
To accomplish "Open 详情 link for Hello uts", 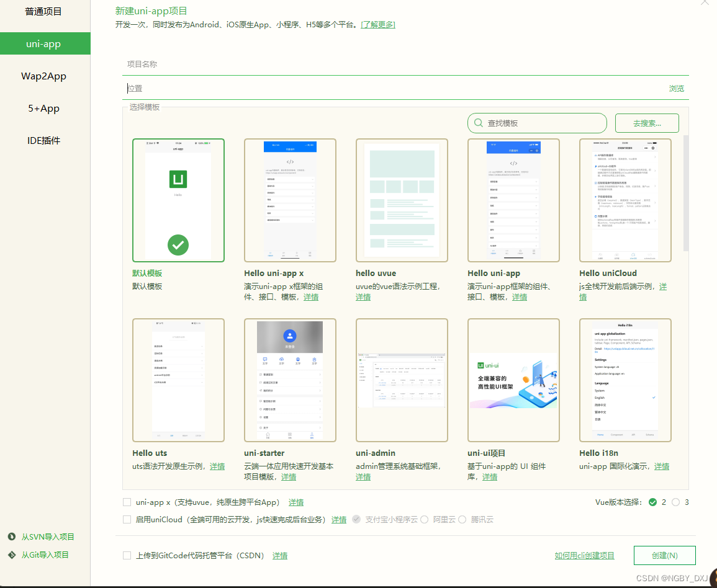I will [217, 466].
